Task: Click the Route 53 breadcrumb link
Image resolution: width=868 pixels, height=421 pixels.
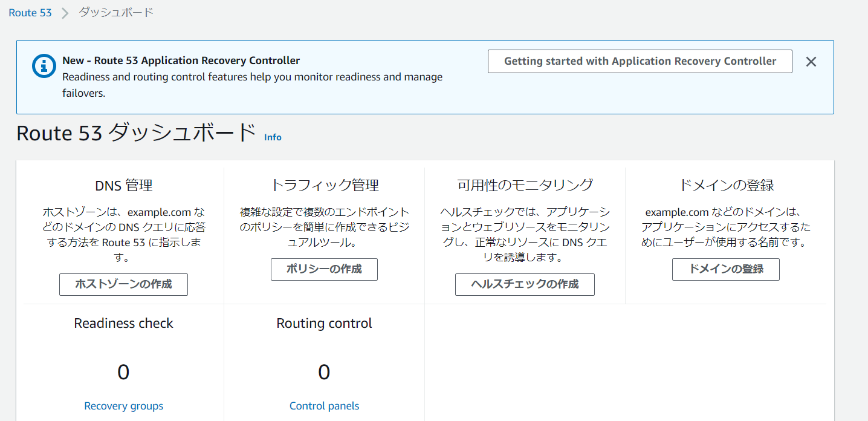Action: [30, 13]
